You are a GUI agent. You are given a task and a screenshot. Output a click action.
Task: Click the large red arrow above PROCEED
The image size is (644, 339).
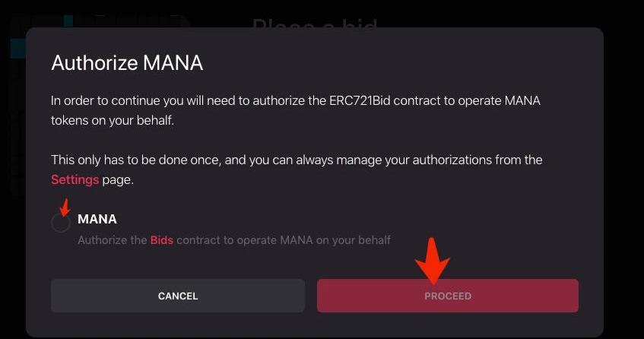(432, 259)
